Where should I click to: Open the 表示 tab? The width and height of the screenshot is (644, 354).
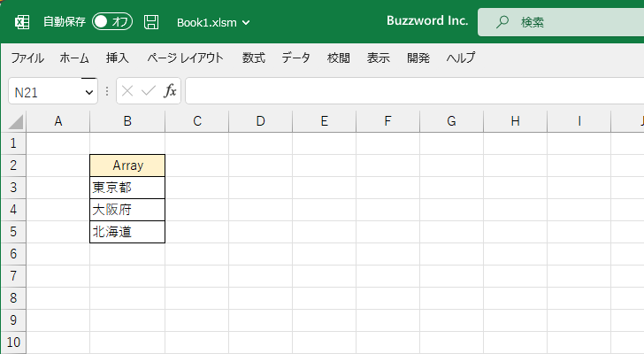(x=379, y=58)
